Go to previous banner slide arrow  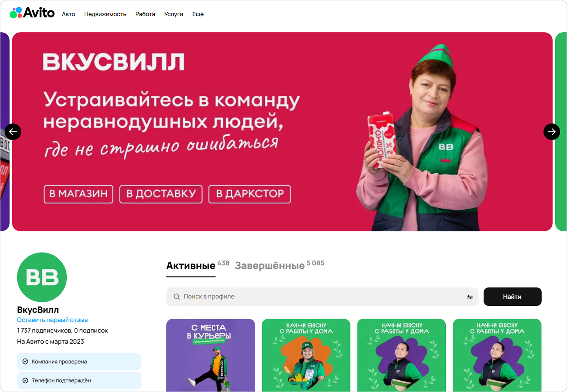[13, 132]
